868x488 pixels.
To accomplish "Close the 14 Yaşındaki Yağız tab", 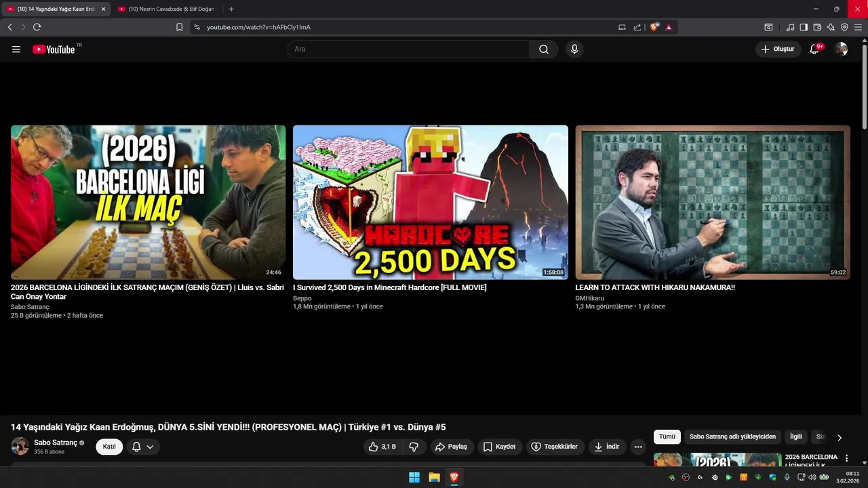I will (103, 9).
